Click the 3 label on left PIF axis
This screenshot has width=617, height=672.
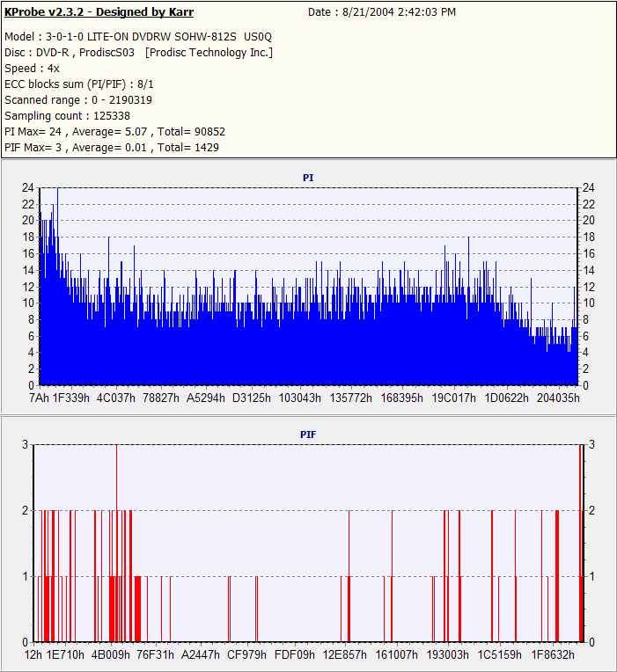tap(25, 444)
